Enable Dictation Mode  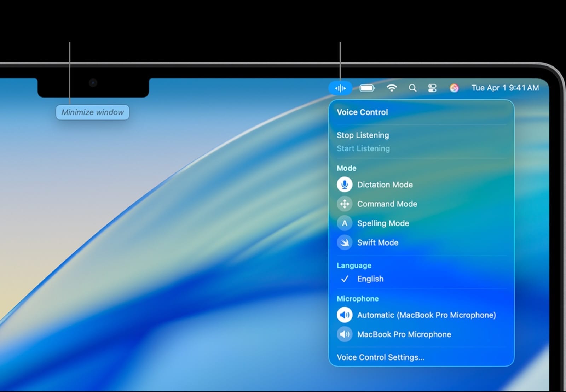pos(385,184)
